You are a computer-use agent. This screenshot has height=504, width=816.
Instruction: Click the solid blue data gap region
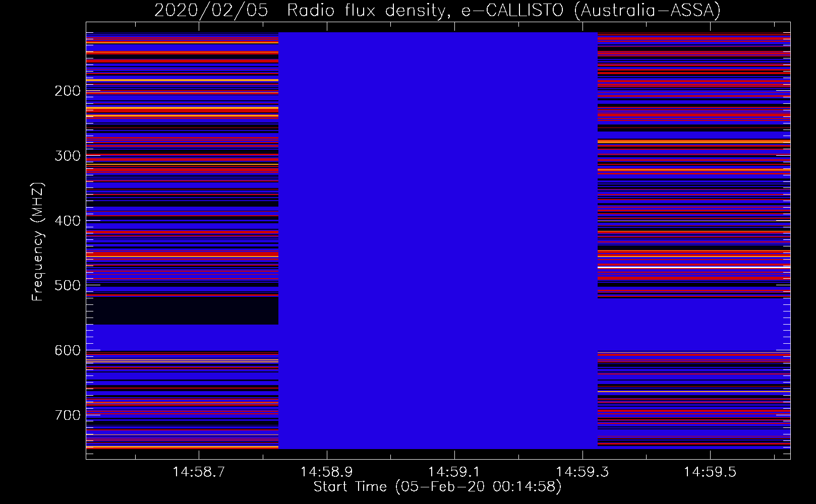[x=438, y=240]
